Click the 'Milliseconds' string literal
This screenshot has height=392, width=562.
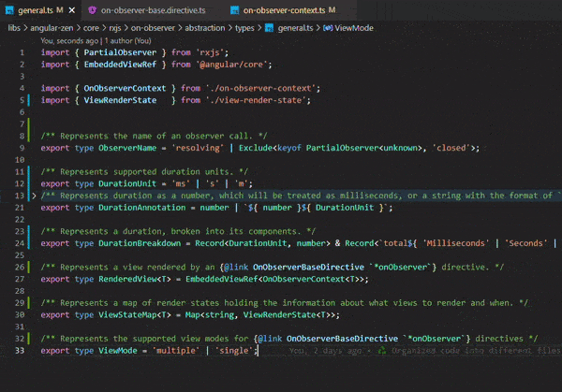[455, 243]
